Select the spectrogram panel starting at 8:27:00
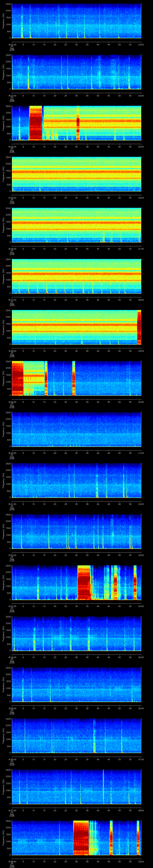The image size is (153, 868). [x=76, y=276]
